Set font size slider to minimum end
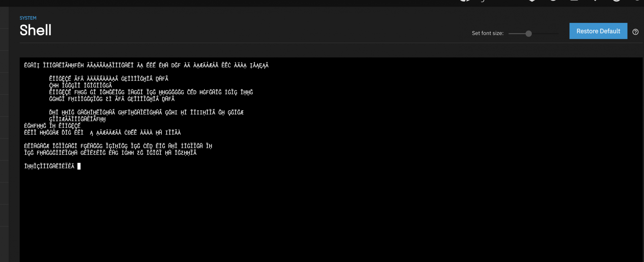The image size is (644, 262). coord(509,34)
